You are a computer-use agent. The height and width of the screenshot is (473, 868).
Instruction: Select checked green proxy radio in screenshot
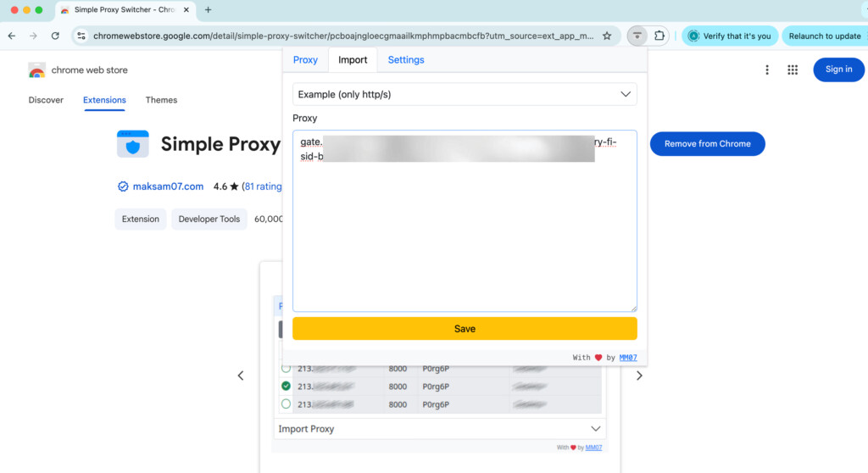[286, 386]
